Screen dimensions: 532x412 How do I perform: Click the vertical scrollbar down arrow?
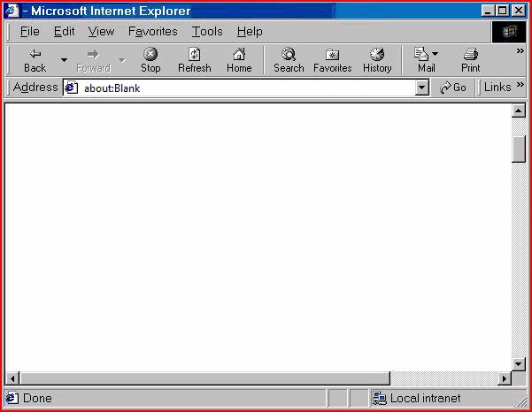(519, 364)
